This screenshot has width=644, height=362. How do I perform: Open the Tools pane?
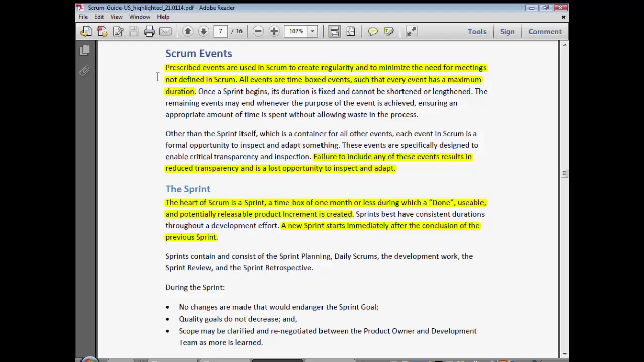point(477,31)
